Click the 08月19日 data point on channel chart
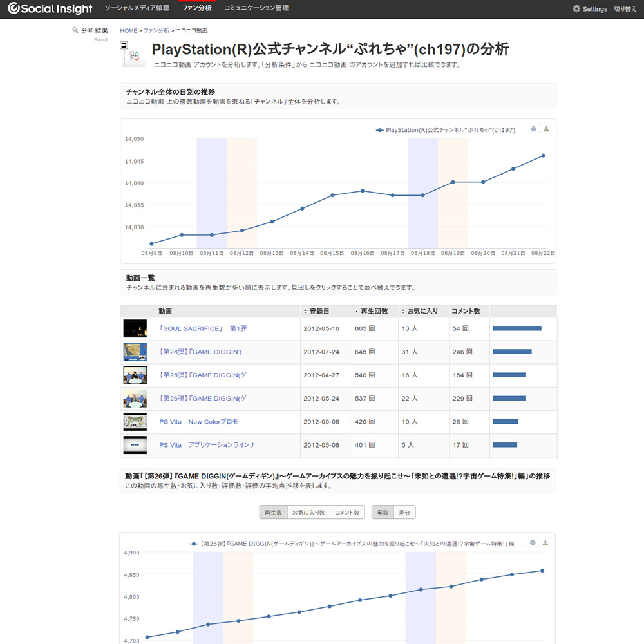Viewport: 644px width, 644px height. point(453,182)
